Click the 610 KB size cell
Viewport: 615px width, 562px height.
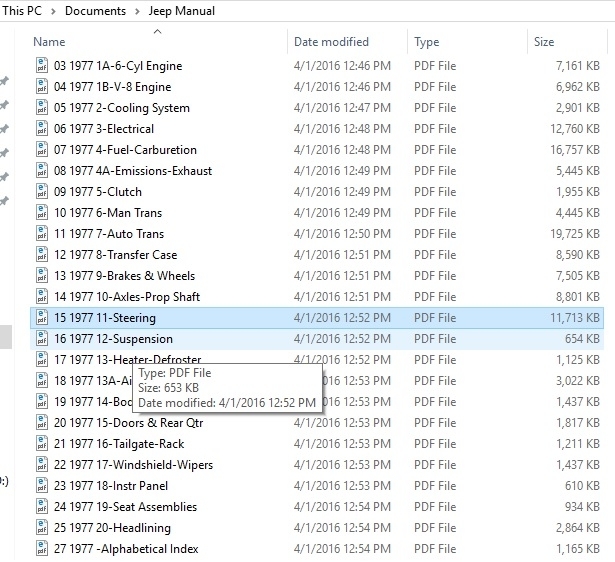click(x=582, y=486)
